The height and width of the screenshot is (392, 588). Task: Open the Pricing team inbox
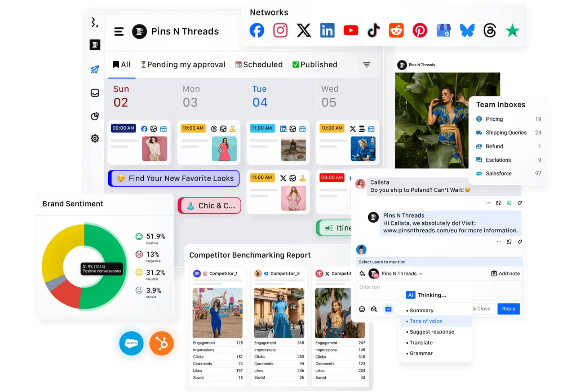(509, 119)
